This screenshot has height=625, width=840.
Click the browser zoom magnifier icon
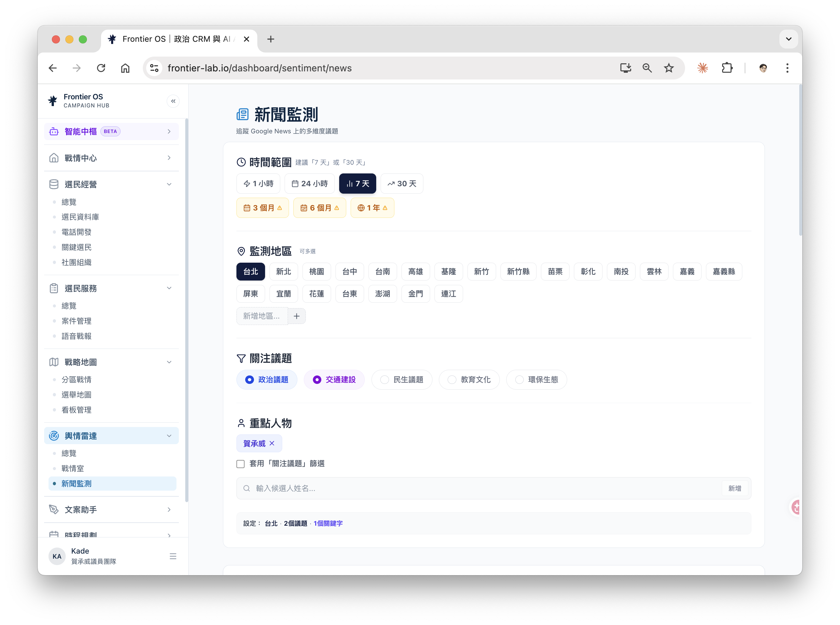[647, 68]
